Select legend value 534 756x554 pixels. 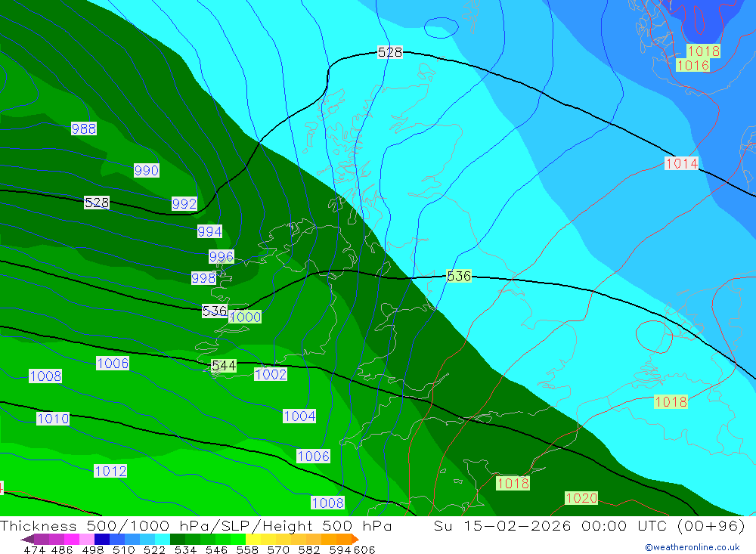tap(186, 549)
